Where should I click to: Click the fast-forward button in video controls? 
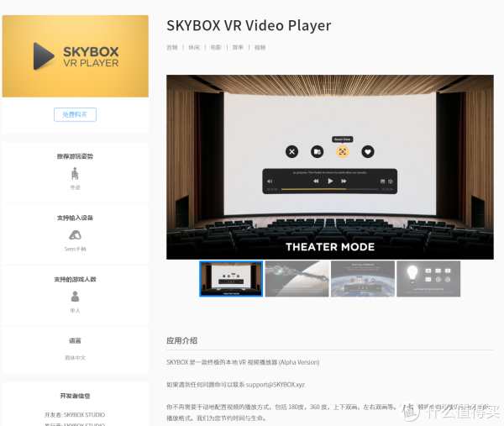click(344, 181)
